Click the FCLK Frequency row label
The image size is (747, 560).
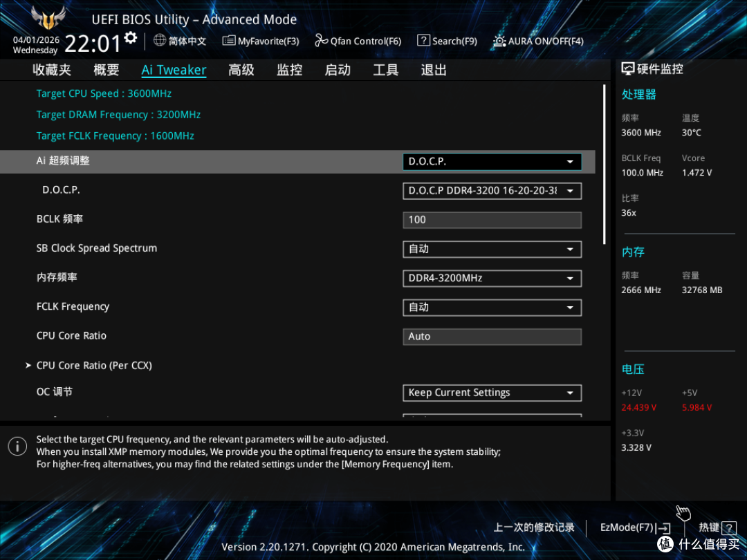[73, 307]
